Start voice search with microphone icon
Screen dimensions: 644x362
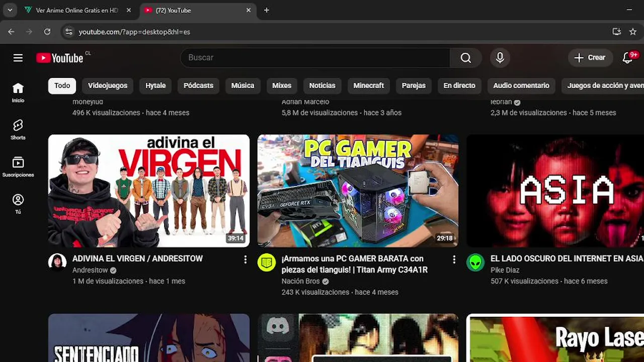tap(500, 58)
